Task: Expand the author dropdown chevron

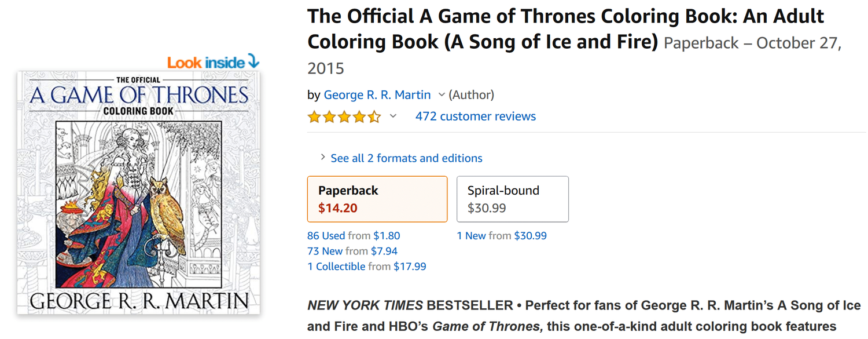Action: (442, 94)
